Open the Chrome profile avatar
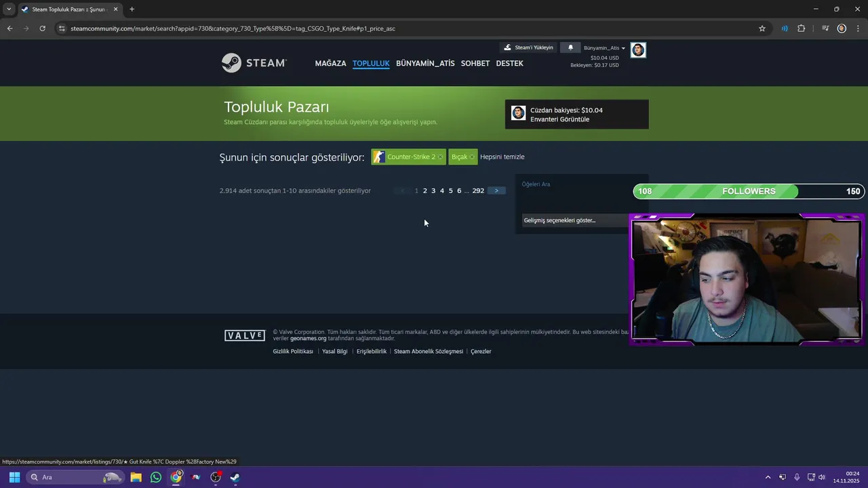The image size is (868, 488). (x=842, y=28)
